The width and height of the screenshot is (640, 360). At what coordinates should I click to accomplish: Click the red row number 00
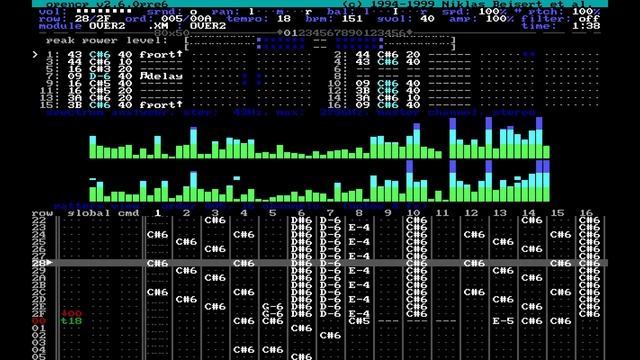coord(39,321)
